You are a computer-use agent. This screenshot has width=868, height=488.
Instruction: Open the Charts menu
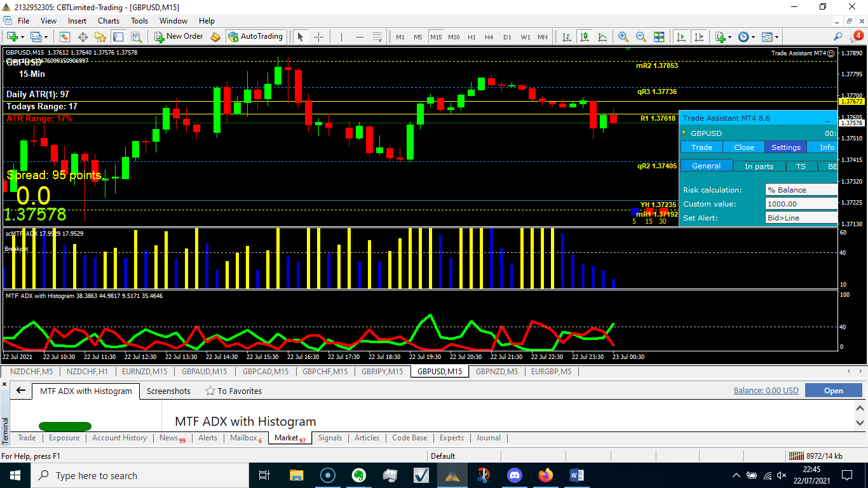(109, 21)
